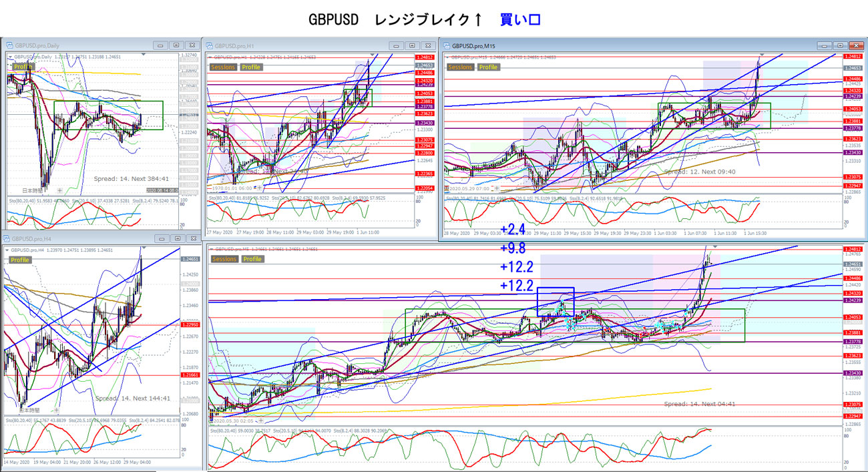Click the 1.24053 price label in M5 chart

tap(853, 317)
